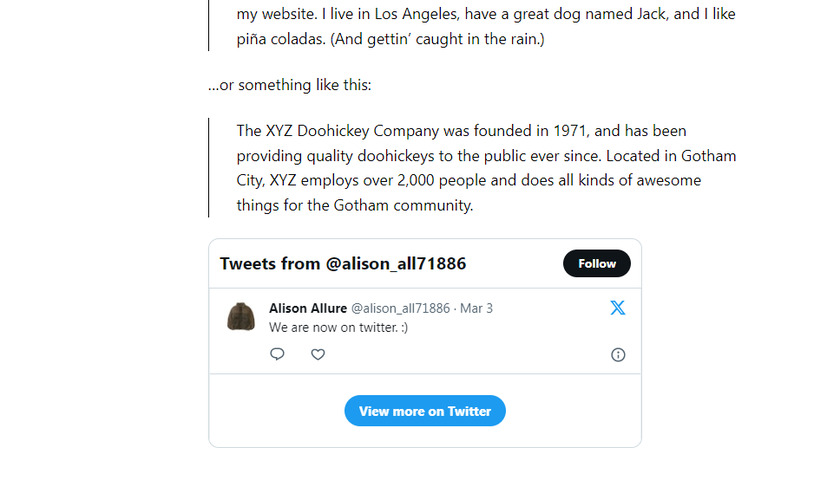
Task: Click the X logo in the tweet
Action: 618,308
